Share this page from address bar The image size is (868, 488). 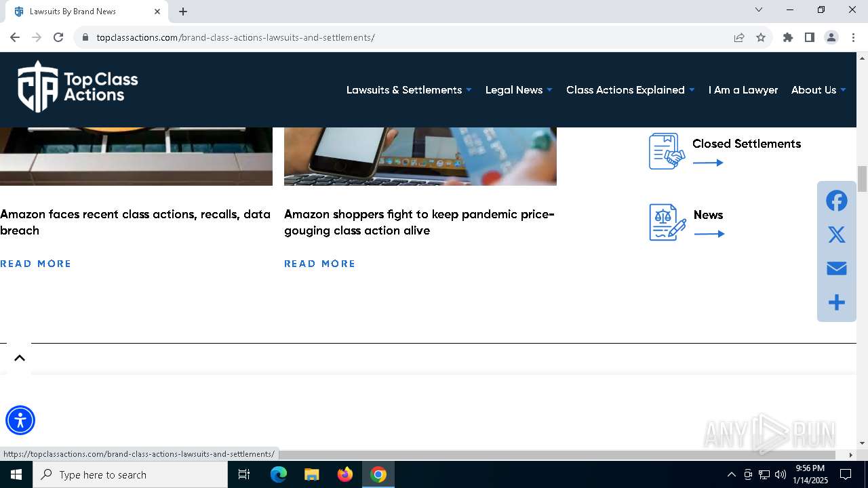pos(739,37)
